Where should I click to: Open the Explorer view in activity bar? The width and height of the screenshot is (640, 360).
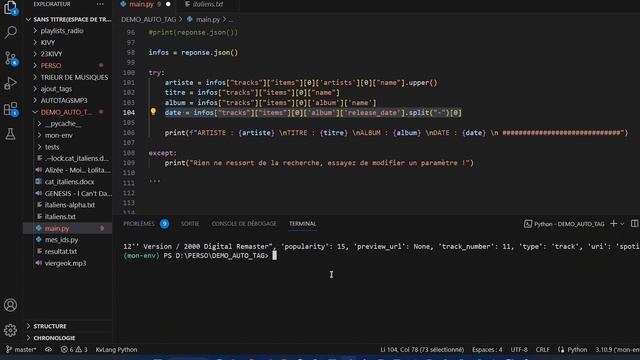click(x=10, y=8)
